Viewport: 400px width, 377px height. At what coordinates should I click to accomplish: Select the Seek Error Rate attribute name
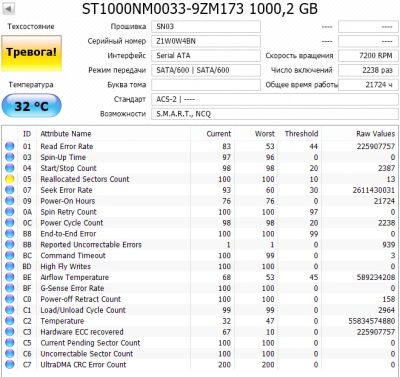pos(66,190)
